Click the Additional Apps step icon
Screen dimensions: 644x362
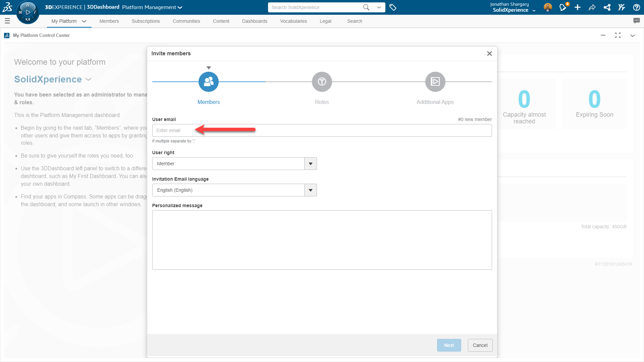435,82
